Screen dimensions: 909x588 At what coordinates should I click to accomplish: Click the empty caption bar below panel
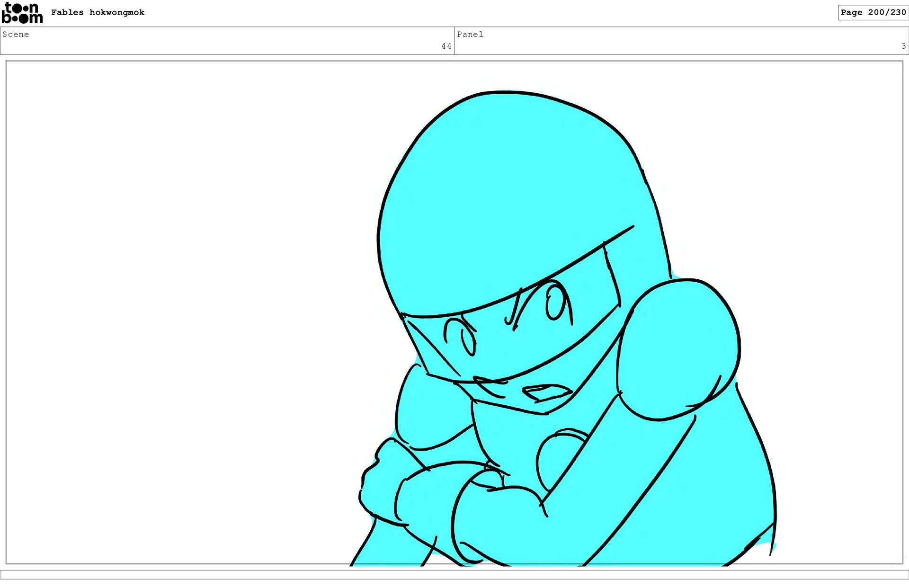(454, 574)
